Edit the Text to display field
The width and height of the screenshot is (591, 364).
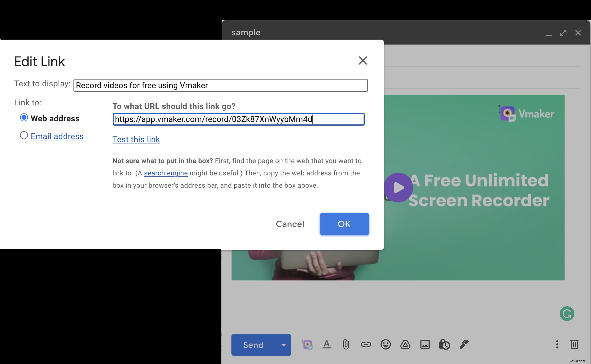pyautogui.click(x=220, y=85)
